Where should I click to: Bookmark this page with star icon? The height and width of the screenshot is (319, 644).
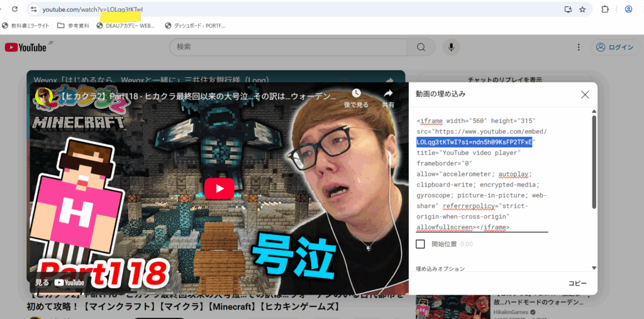click(582, 9)
